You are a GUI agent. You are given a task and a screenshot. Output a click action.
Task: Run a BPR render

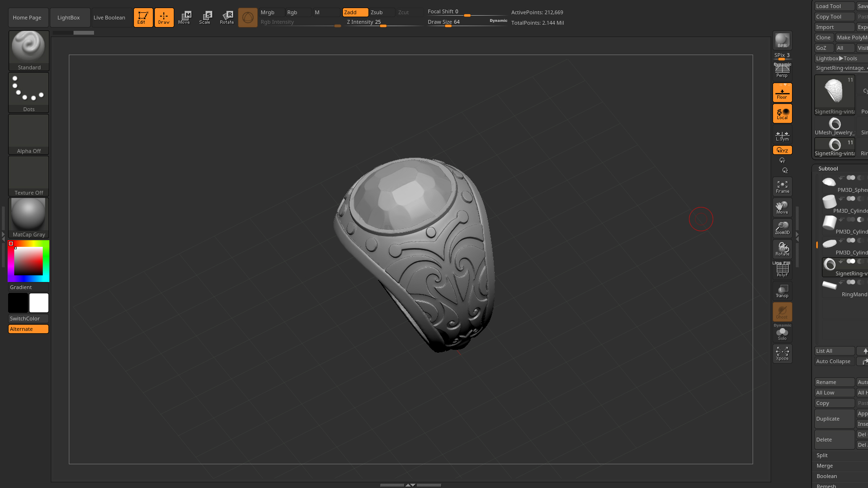pyautogui.click(x=782, y=40)
